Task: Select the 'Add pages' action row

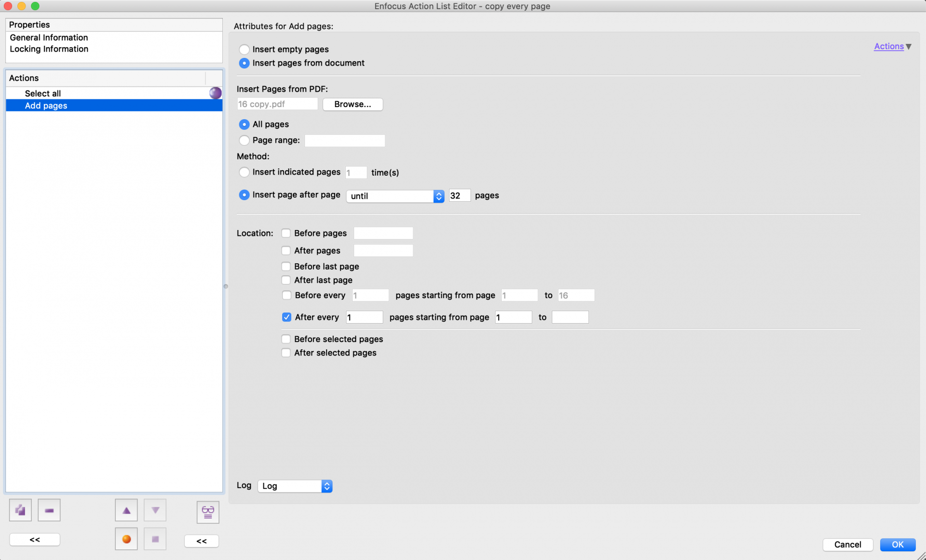Action: (x=114, y=106)
